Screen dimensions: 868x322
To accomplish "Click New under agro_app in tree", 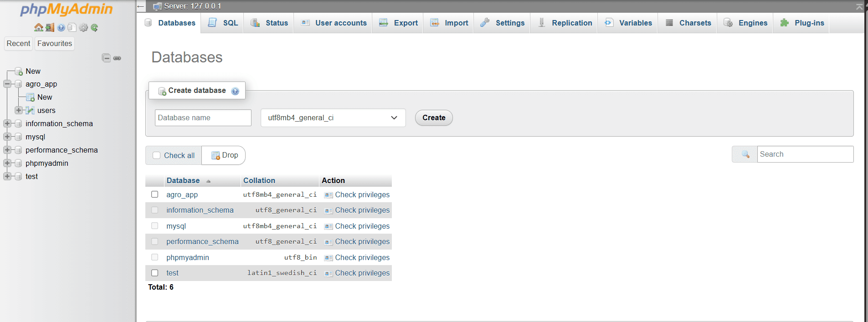I will (45, 97).
